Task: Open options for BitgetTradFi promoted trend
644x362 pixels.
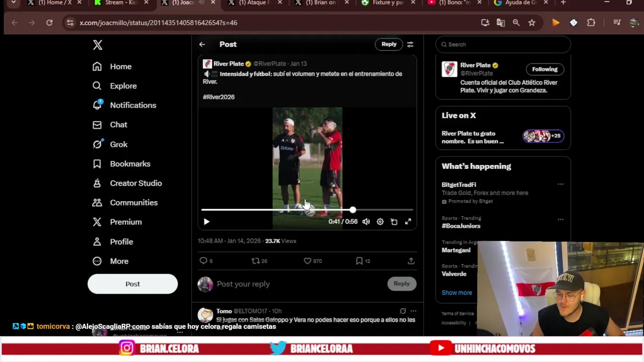Action: (x=560, y=185)
